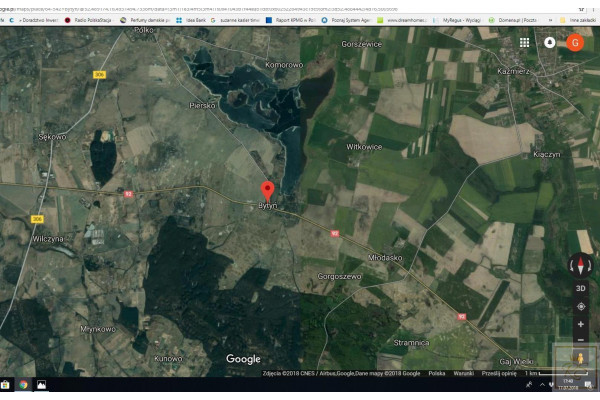This screenshot has height=400, width=600.
Task: Open Doradztwo Inwer bookmark
Action: 36,20
